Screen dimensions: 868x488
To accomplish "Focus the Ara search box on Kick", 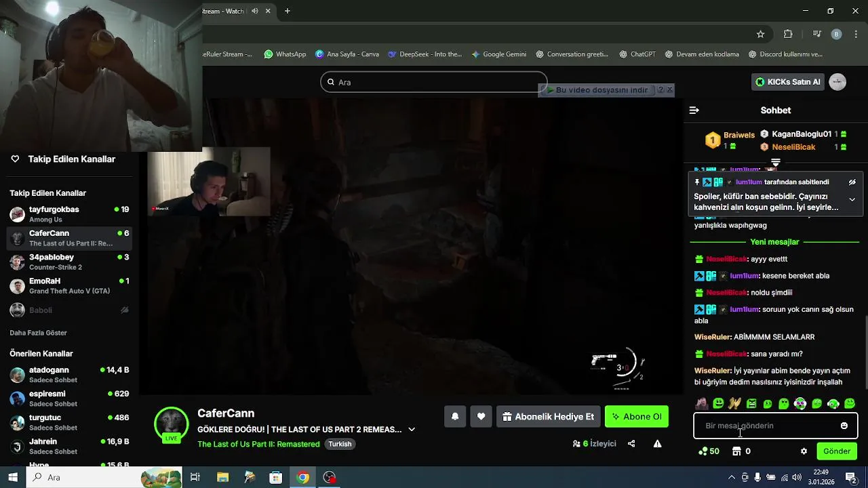I will coord(434,82).
